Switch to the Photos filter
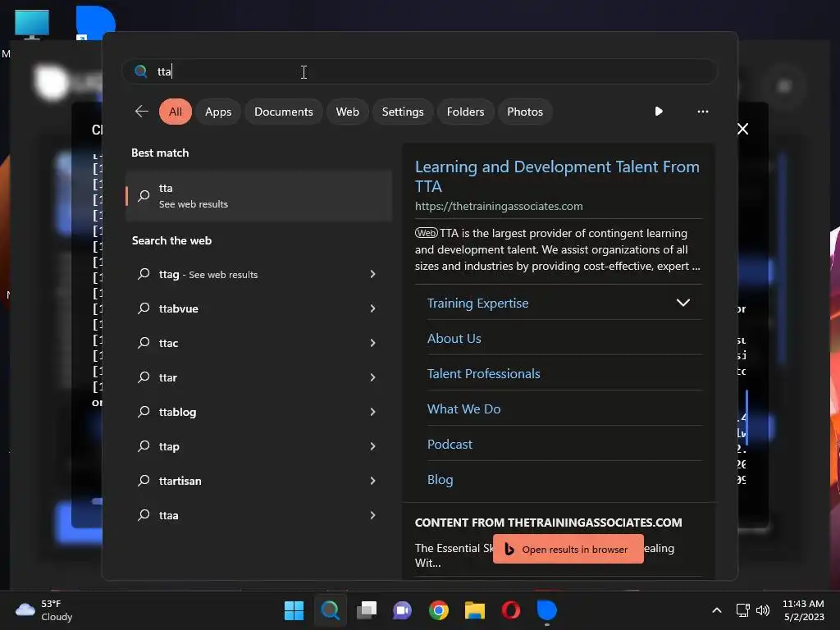 (x=525, y=112)
